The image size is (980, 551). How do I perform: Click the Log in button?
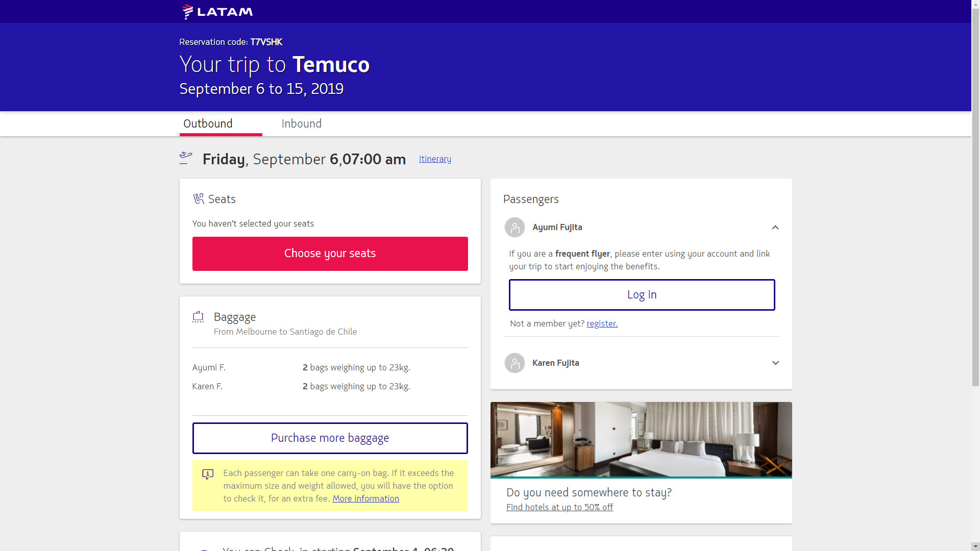point(642,295)
